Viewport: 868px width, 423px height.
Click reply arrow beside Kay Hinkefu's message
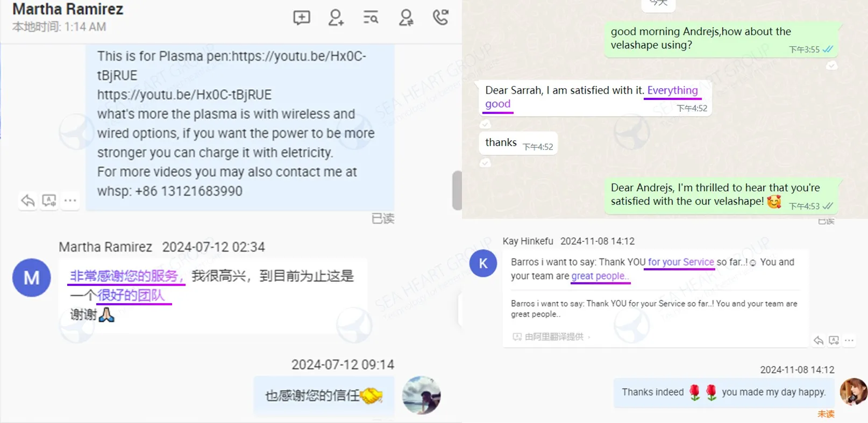tap(819, 340)
